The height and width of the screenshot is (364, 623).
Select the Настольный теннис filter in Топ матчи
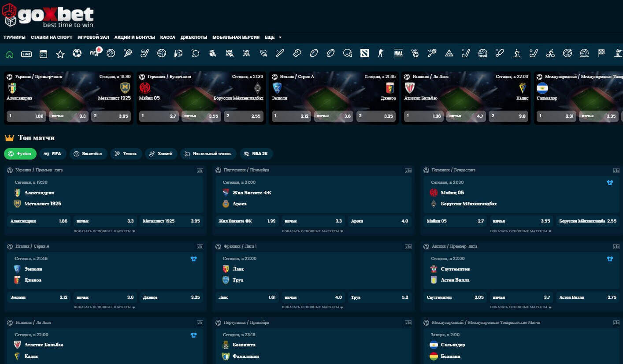tap(208, 154)
